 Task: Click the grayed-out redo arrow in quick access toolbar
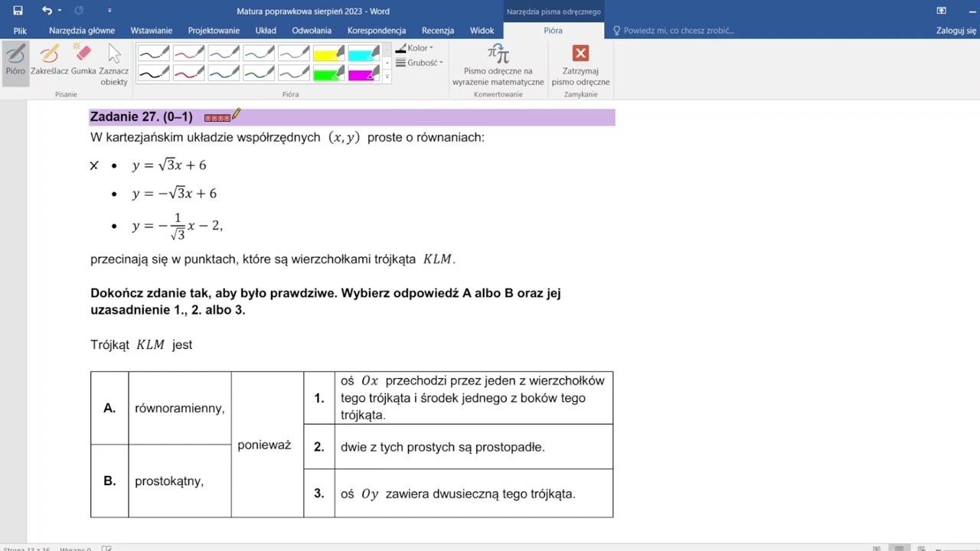[x=80, y=11]
